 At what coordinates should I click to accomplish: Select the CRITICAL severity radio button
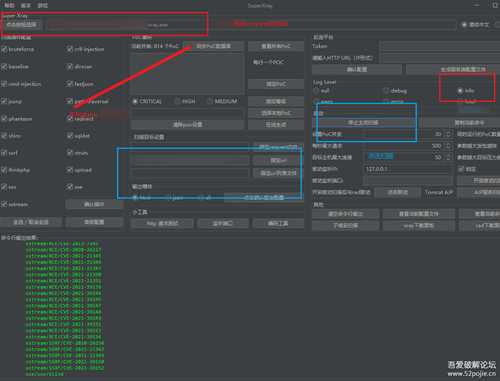pyautogui.click(x=135, y=101)
